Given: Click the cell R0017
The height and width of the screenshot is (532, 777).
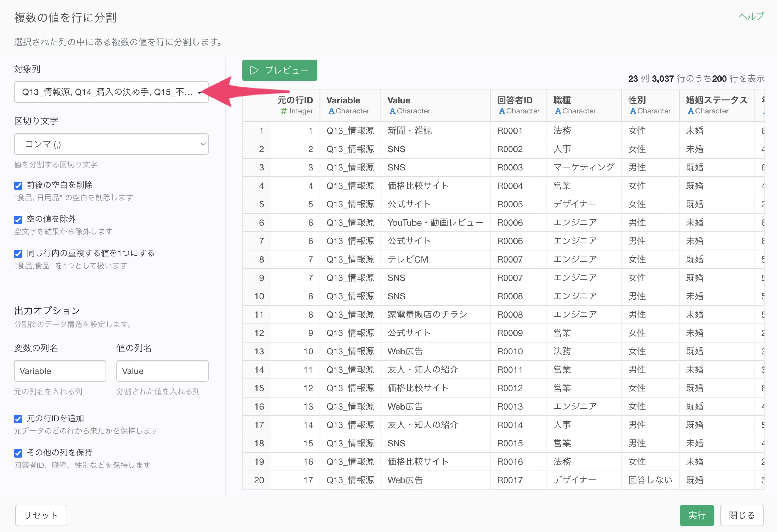Looking at the screenshot, I should click(518, 480).
